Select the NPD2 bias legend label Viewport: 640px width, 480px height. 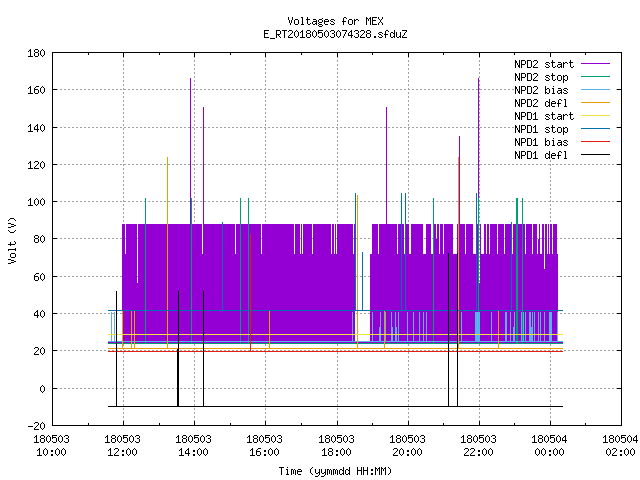click(541, 90)
